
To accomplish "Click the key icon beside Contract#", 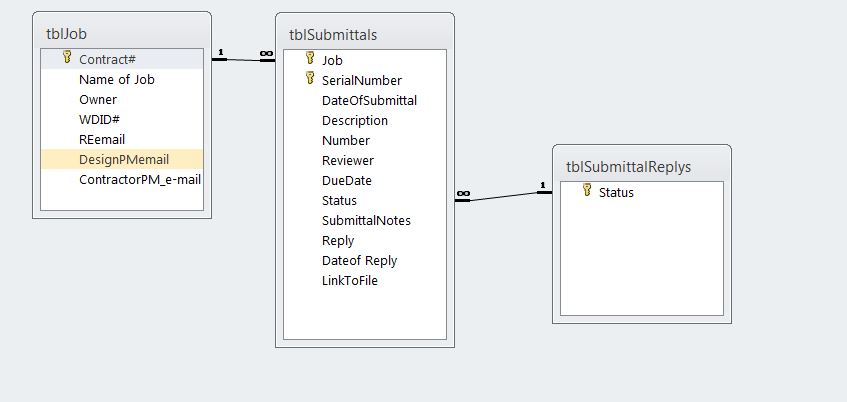I will pyautogui.click(x=67, y=59).
